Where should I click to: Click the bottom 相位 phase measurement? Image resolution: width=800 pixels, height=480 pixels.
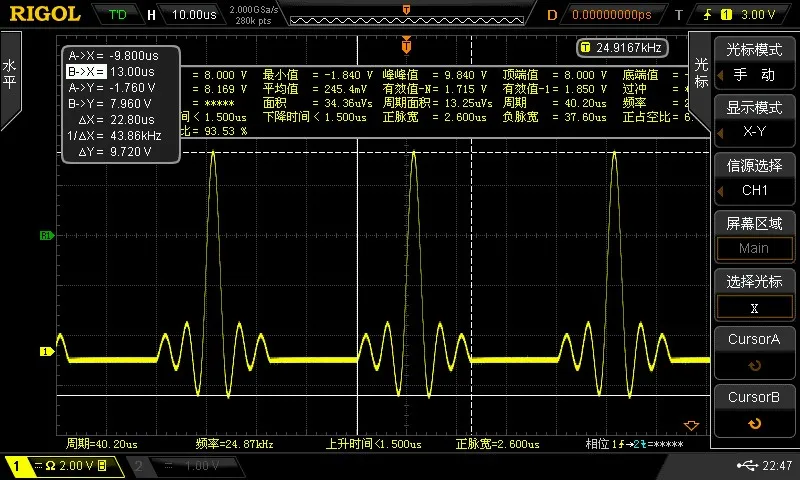[634, 444]
